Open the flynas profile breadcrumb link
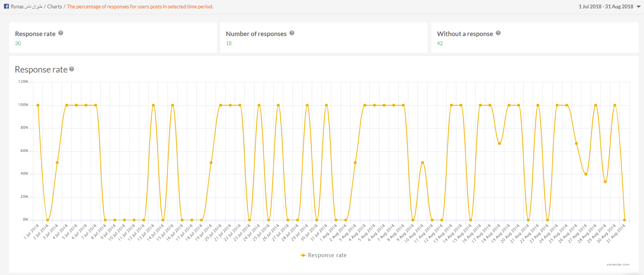 (26, 6)
